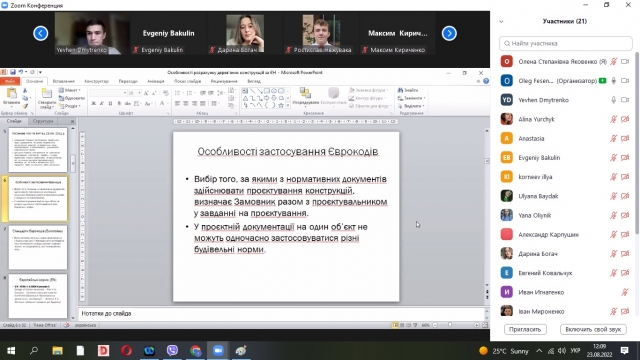
Task: Click muted mic icon for Иван Игнатенко
Action: coord(625,292)
